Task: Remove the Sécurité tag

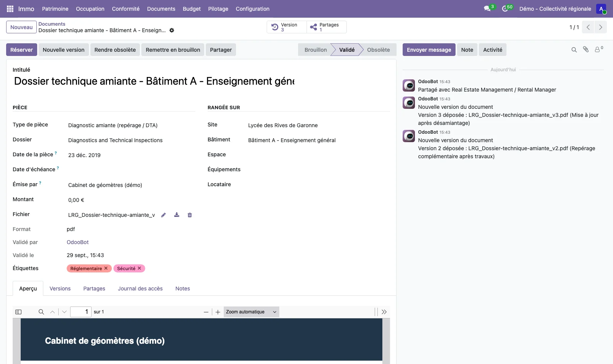Action: click(139, 268)
